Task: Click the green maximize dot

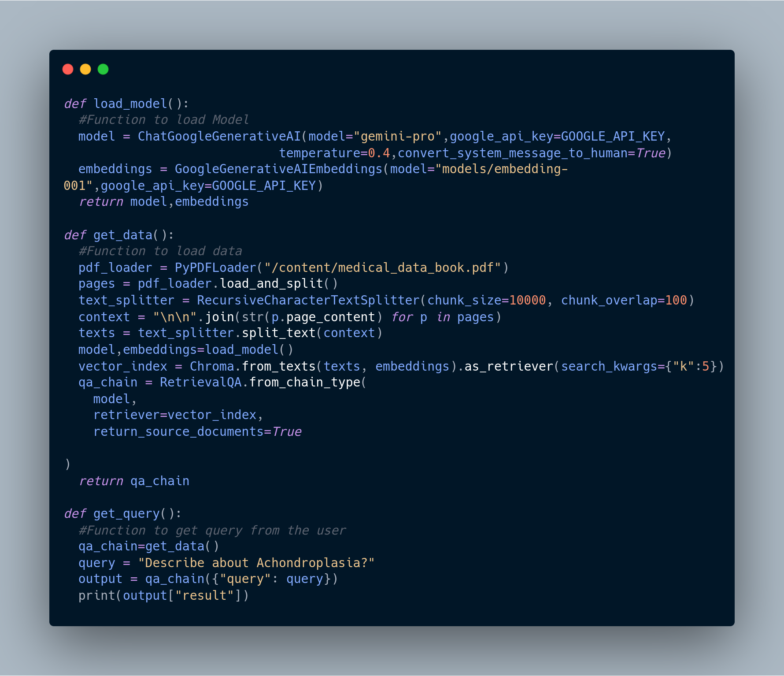Action: [103, 69]
